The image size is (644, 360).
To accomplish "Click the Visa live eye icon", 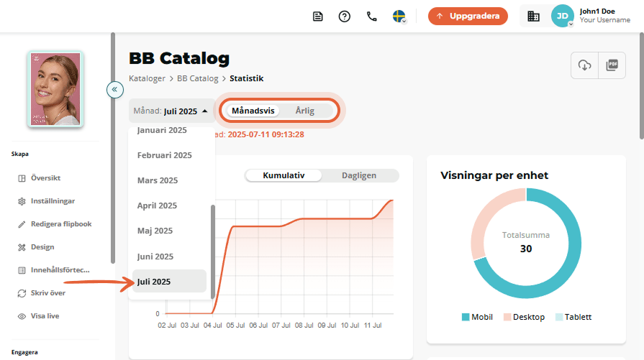I will (22, 316).
